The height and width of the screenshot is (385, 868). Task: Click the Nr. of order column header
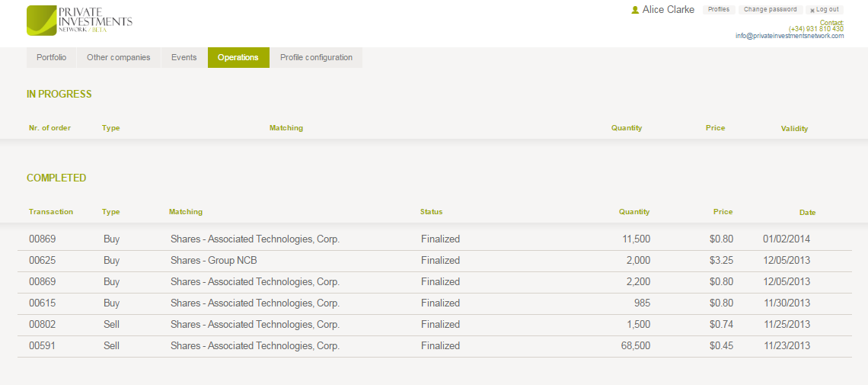[x=49, y=128]
